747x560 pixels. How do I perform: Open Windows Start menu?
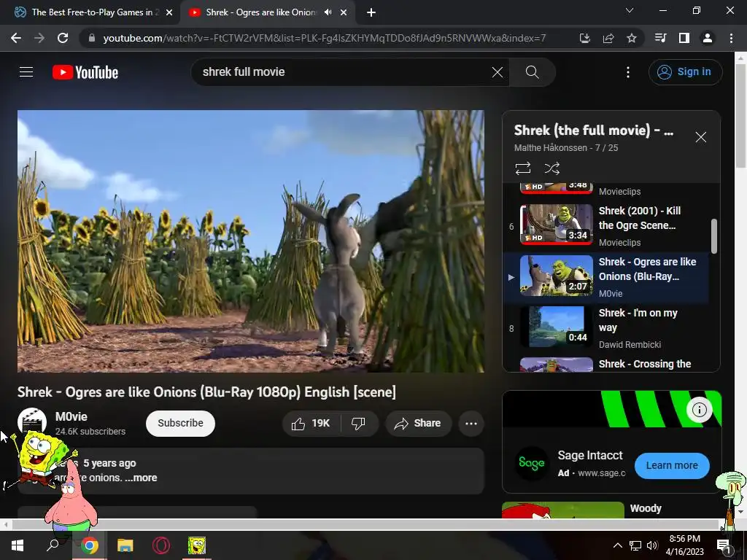pos(18,545)
